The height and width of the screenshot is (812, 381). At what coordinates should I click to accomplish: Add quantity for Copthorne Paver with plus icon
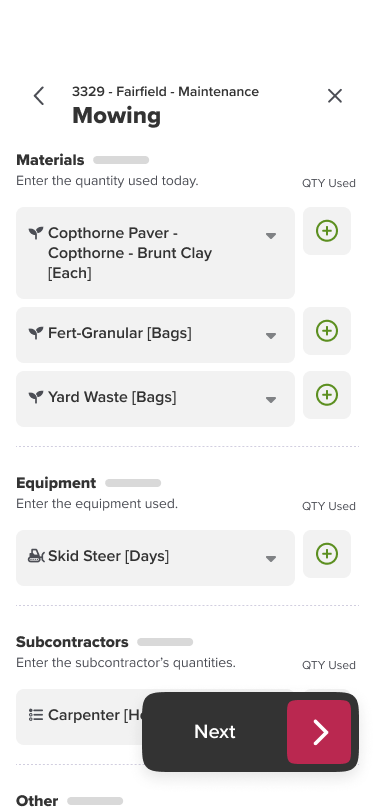pyautogui.click(x=327, y=231)
